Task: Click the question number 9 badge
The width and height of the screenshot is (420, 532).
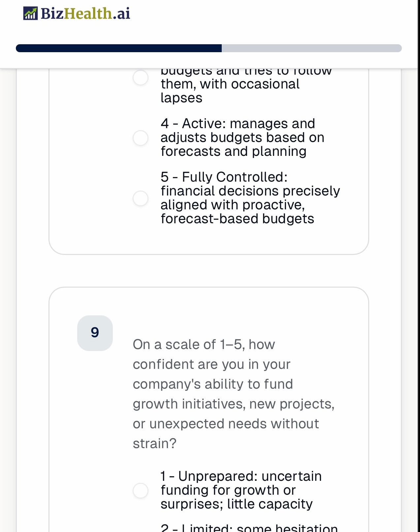Action: 95,333
